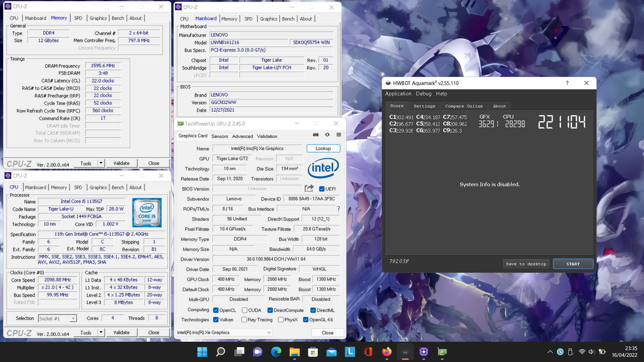Open the Sensors tab in GPU-Z
This screenshot has height=362, width=644.
tap(220, 136)
